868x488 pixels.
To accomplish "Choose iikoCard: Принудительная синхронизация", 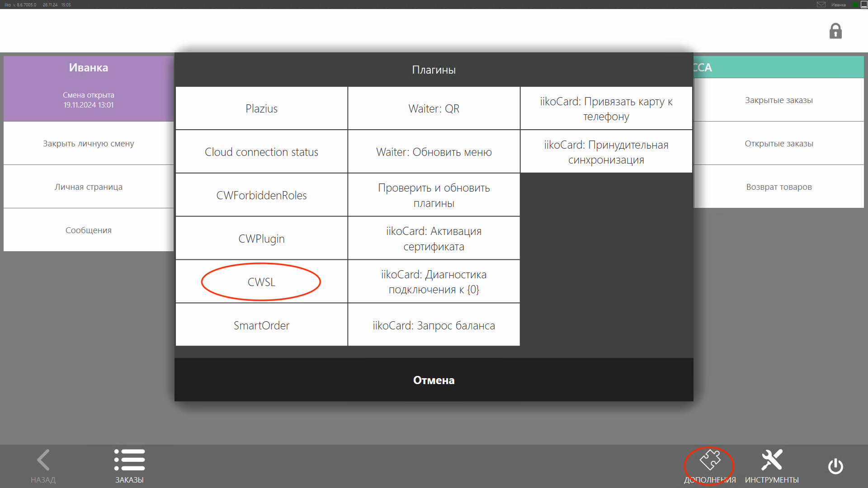I will tap(606, 152).
